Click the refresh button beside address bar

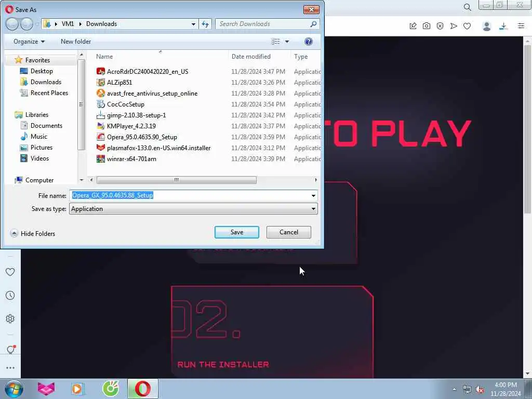click(x=205, y=24)
